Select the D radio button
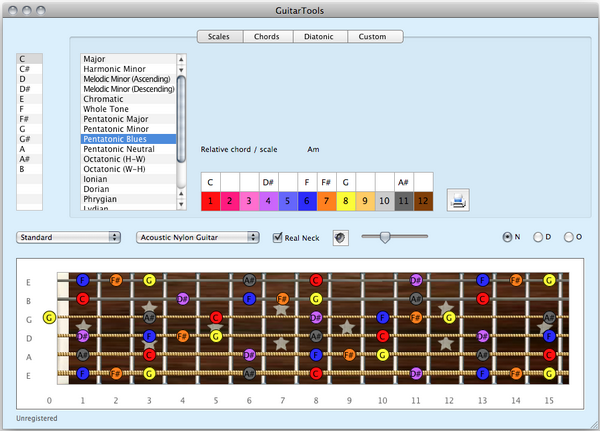The image size is (600, 431). click(x=538, y=237)
